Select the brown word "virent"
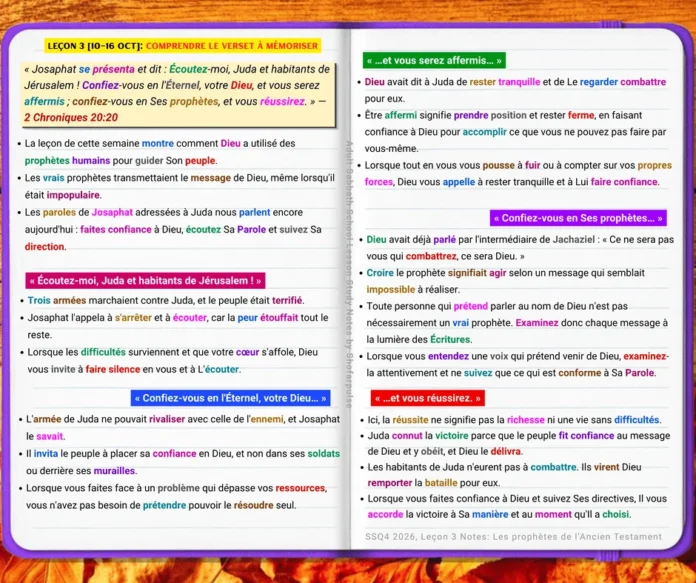Viewport: 696px width, 583px height. [x=606, y=467]
